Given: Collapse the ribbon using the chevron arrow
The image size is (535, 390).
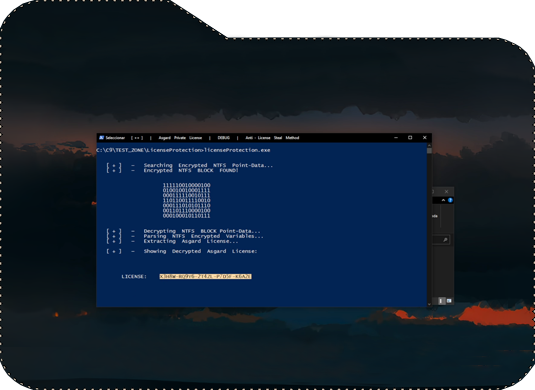Looking at the screenshot, I should (x=443, y=200).
